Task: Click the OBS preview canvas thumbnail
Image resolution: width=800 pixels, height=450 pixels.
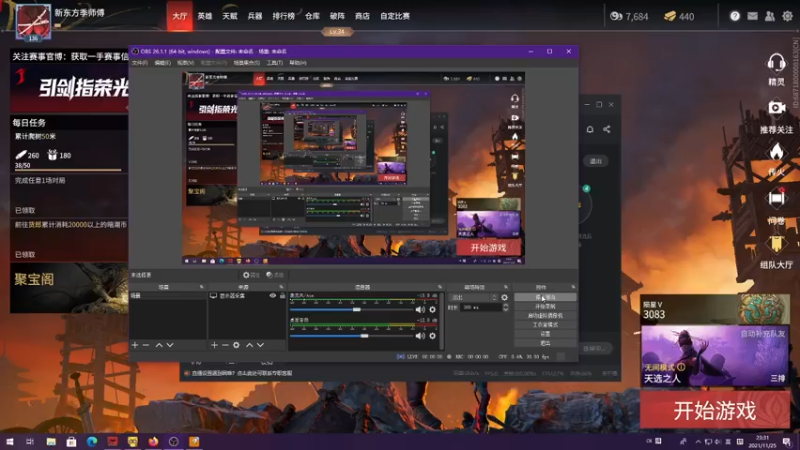Action: (x=354, y=168)
